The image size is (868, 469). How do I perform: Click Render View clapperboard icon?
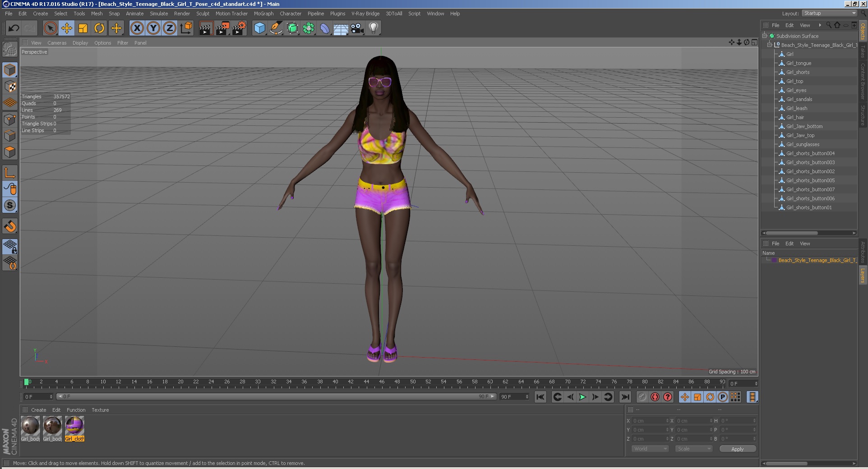(x=206, y=28)
